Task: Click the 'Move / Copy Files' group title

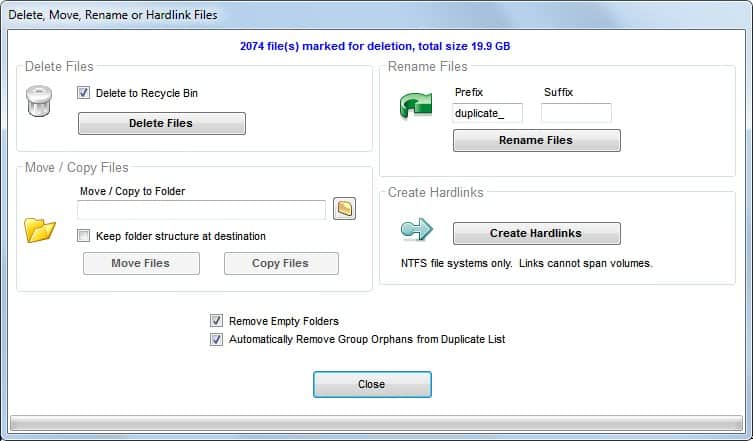Action: pyautogui.click(x=77, y=167)
